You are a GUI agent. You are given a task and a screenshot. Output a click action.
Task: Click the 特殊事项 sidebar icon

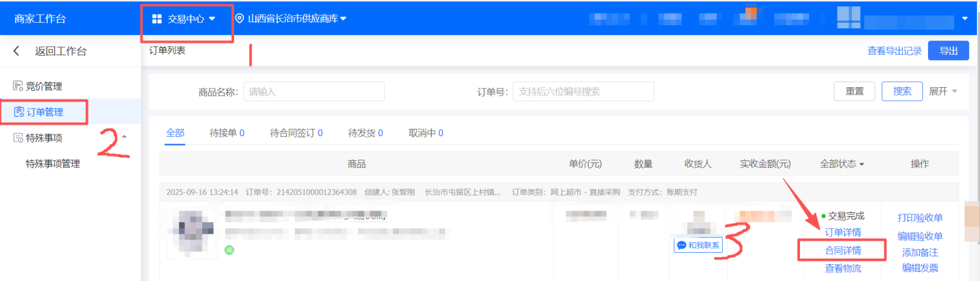coord(18,138)
